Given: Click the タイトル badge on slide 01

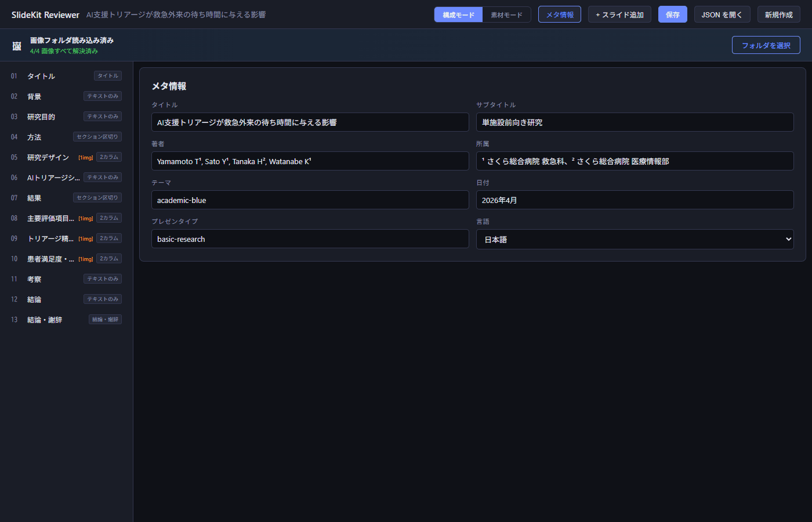Looking at the screenshot, I should coord(107,75).
